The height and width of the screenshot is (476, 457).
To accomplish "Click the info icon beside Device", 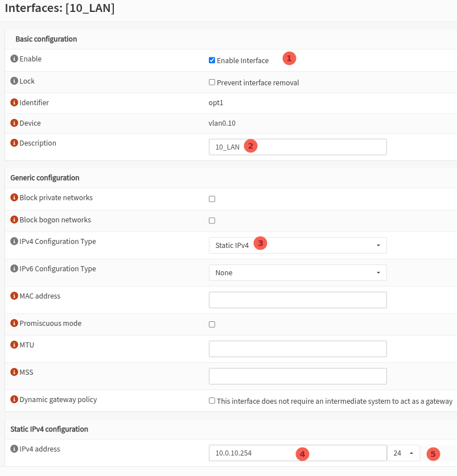I will tap(14, 123).
